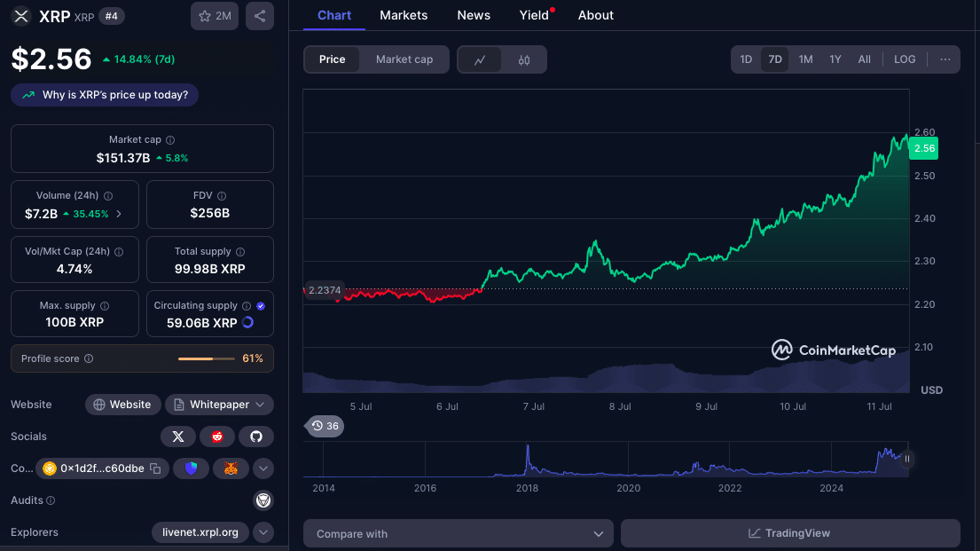Image resolution: width=980 pixels, height=551 pixels.
Task: Click the range handle on the timeline navigator
Action: [x=907, y=459]
